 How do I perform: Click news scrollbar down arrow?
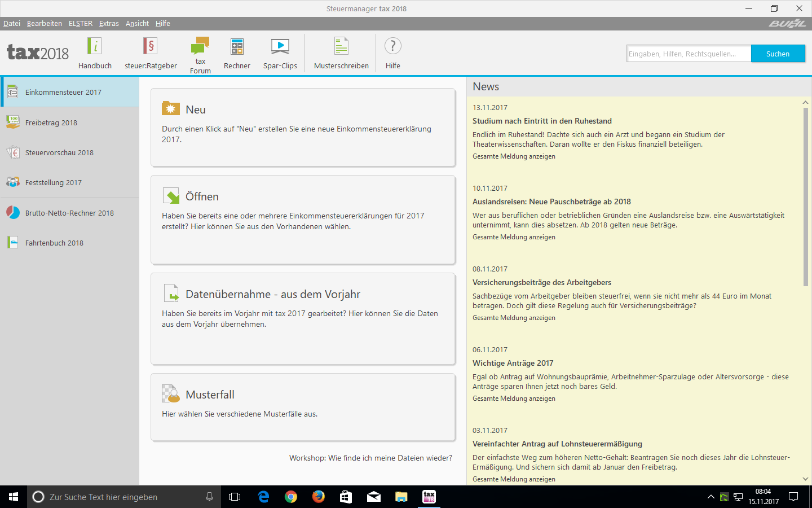[x=805, y=479]
